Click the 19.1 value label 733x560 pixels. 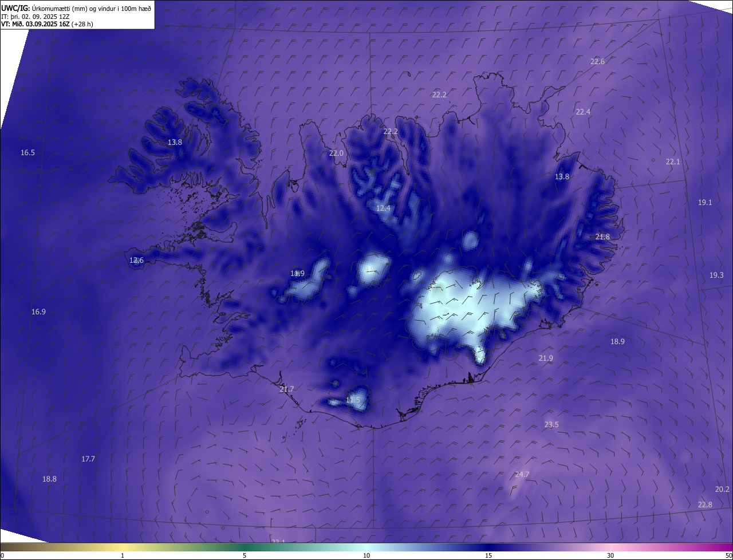[x=705, y=202]
